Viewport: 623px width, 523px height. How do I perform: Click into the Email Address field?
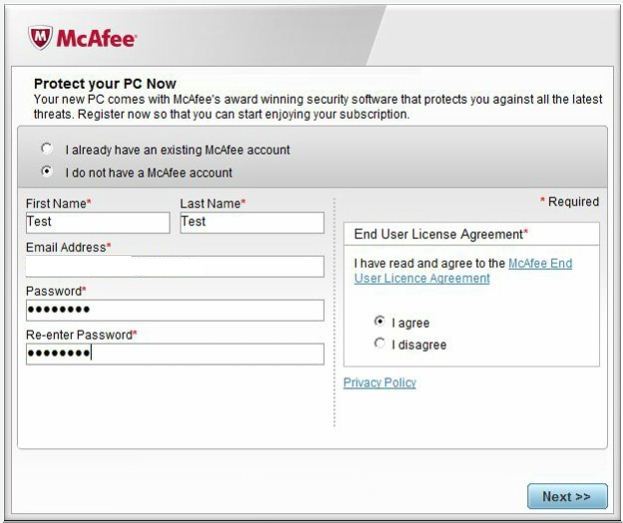click(175, 266)
